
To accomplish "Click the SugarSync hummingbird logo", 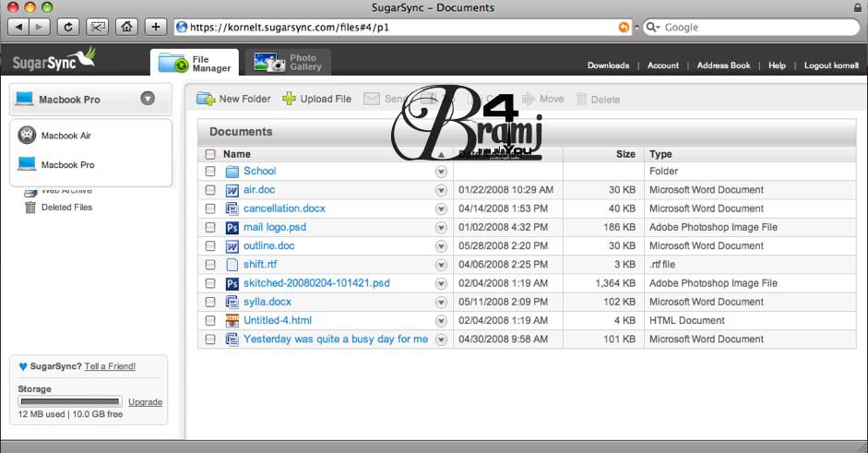I will click(54, 60).
